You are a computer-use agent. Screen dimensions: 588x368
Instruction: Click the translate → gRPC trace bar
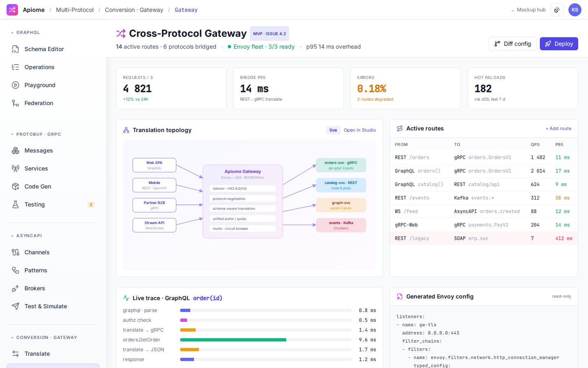point(188,330)
